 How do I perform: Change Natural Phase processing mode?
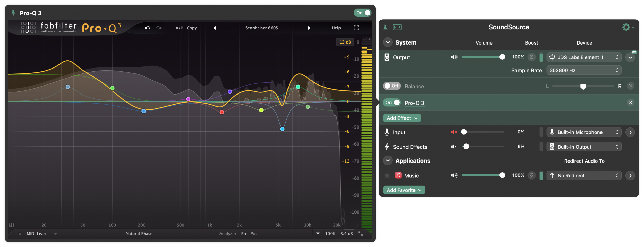(x=139, y=234)
